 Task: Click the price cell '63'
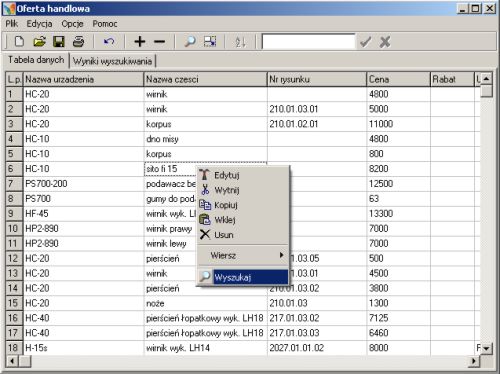[x=398, y=199]
